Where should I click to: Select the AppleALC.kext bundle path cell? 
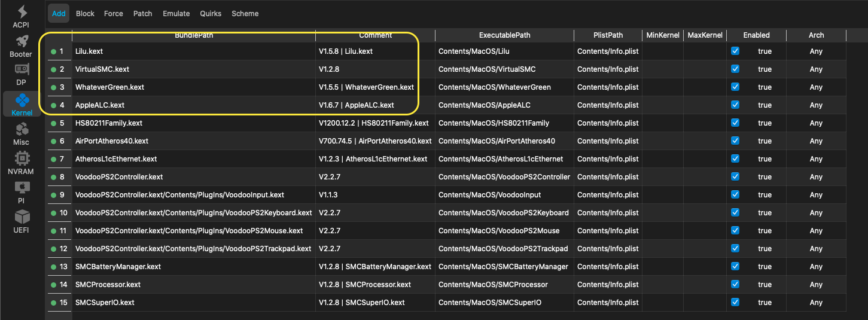pos(194,105)
